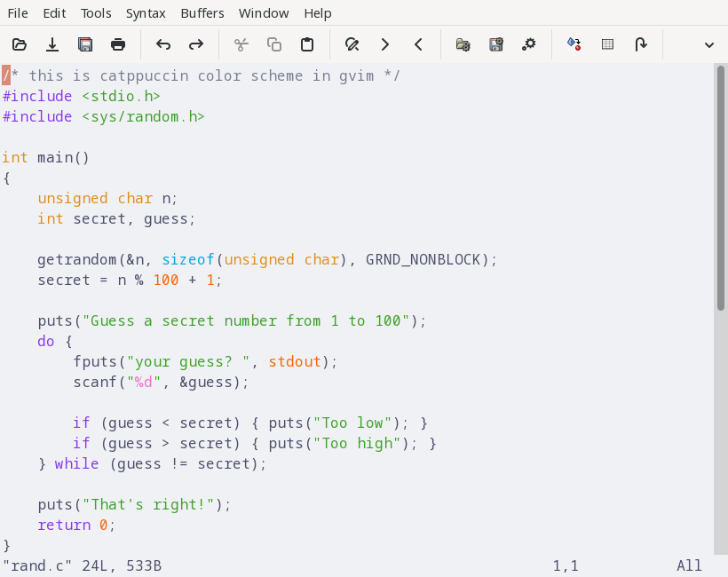Find previous with the left chevron

point(418,44)
